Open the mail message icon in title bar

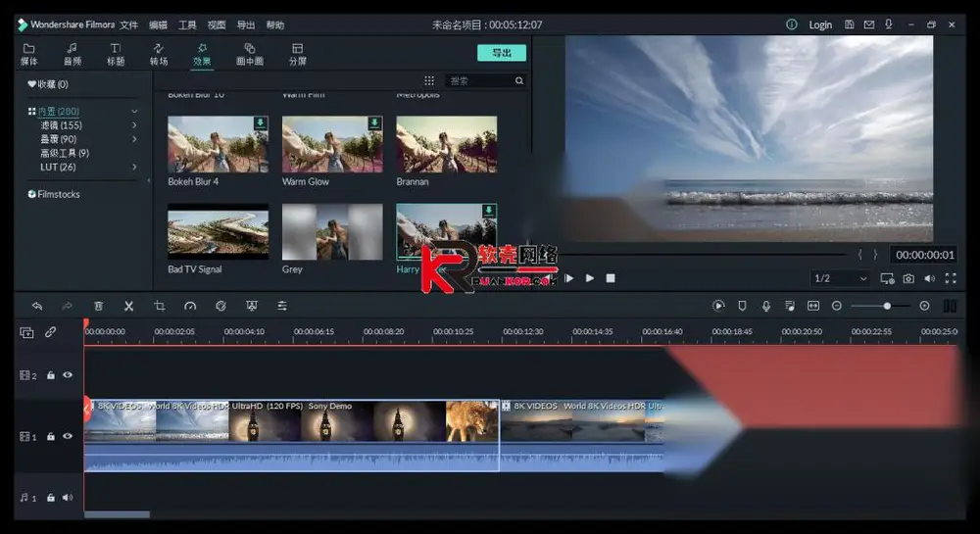click(868, 24)
